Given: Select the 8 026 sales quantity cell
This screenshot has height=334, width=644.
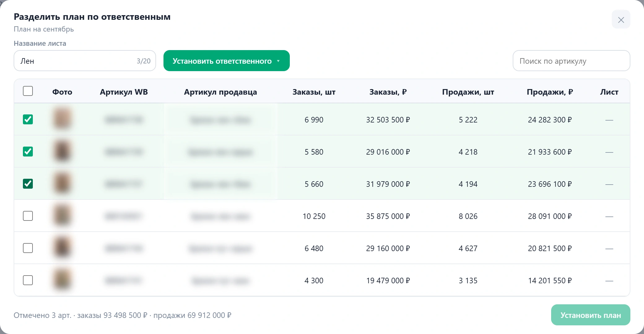Looking at the screenshot, I should [x=468, y=216].
